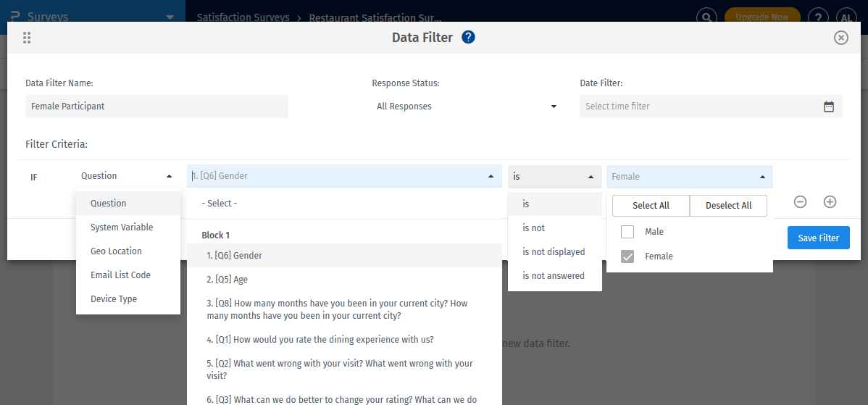
Task: Click the drag handle dots icon
Action: coord(27,38)
